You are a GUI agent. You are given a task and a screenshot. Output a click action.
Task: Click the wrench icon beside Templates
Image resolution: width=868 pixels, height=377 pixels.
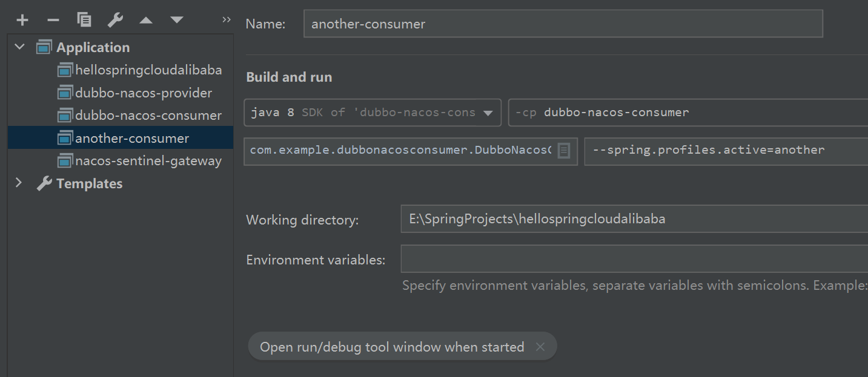(44, 183)
